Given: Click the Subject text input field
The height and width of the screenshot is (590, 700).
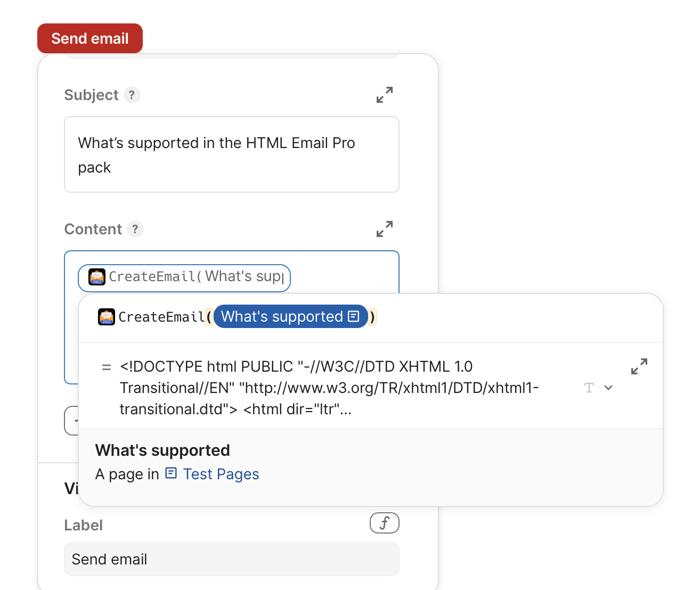Looking at the screenshot, I should pos(232,154).
